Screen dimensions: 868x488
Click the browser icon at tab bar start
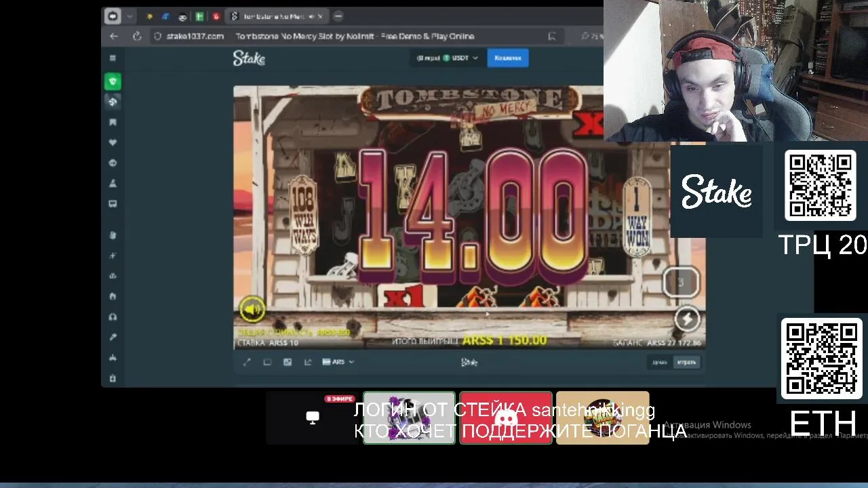[113, 16]
